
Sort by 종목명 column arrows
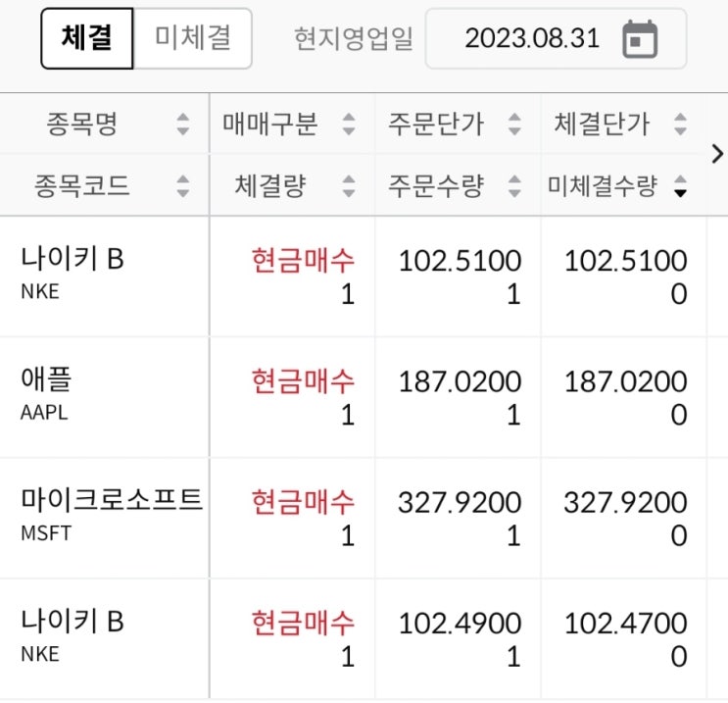(182, 125)
